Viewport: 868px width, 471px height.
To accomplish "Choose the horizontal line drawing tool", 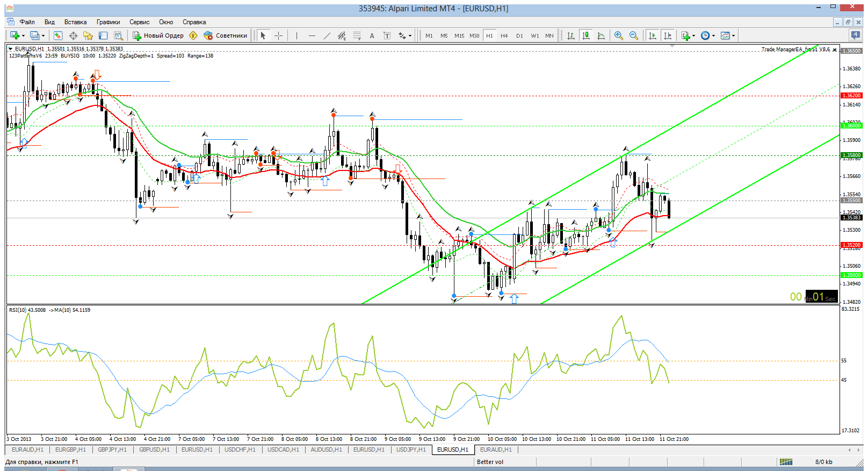I will click(312, 35).
